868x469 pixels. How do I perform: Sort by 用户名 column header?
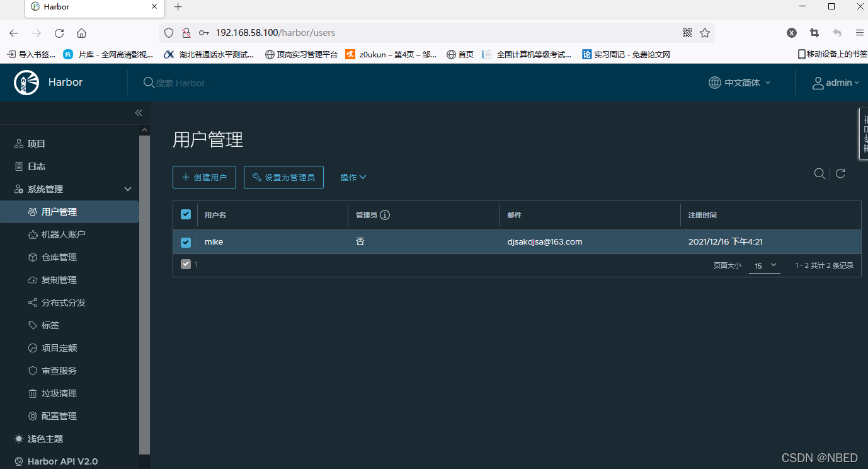point(215,215)
